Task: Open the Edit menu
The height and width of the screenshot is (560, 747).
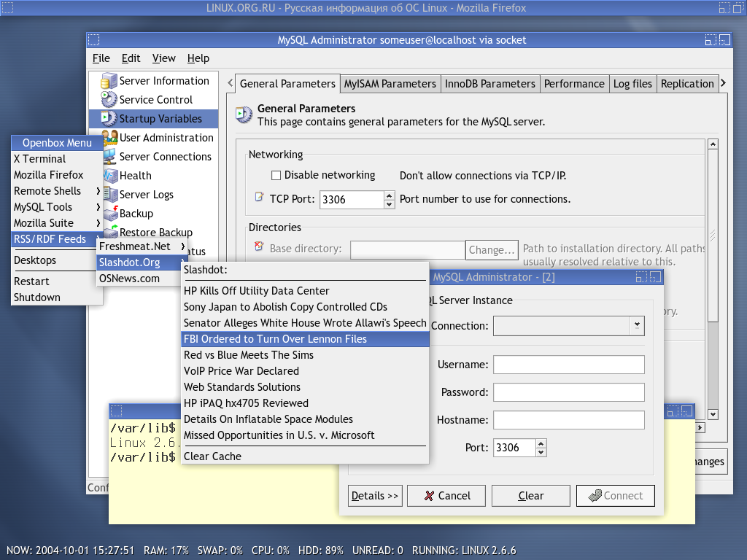Action: (x=131, y=58)
